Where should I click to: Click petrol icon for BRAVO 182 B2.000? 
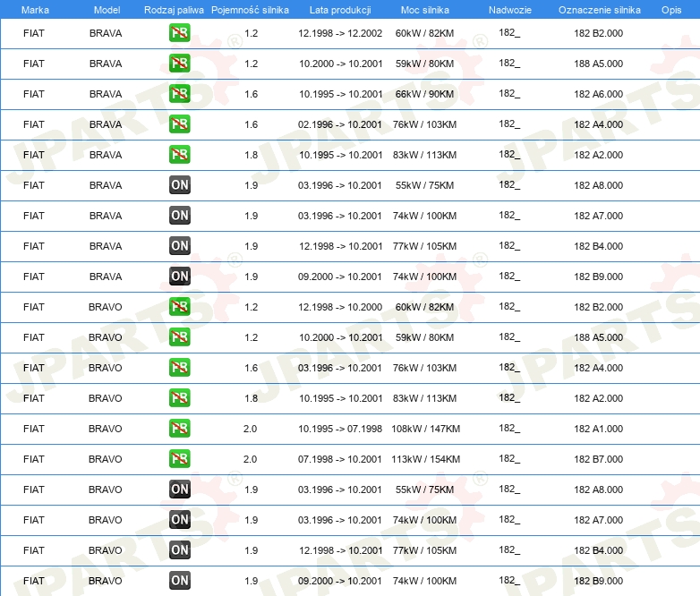[179, 306]
